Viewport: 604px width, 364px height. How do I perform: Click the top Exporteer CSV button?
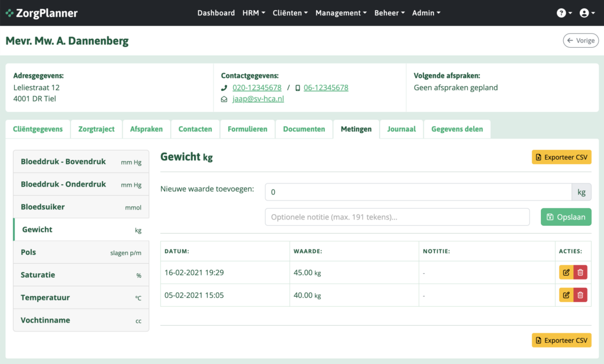pyautogui.click(x=562, y=157)
